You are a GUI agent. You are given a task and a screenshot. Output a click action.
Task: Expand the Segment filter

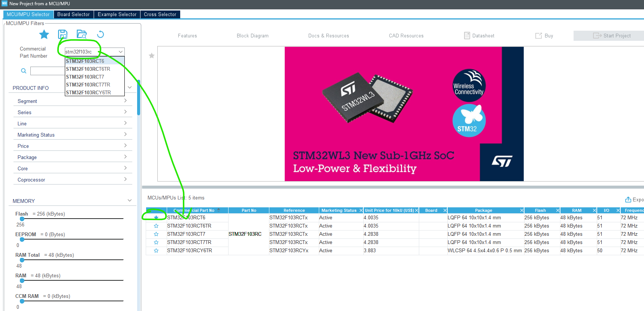point(72,101)
